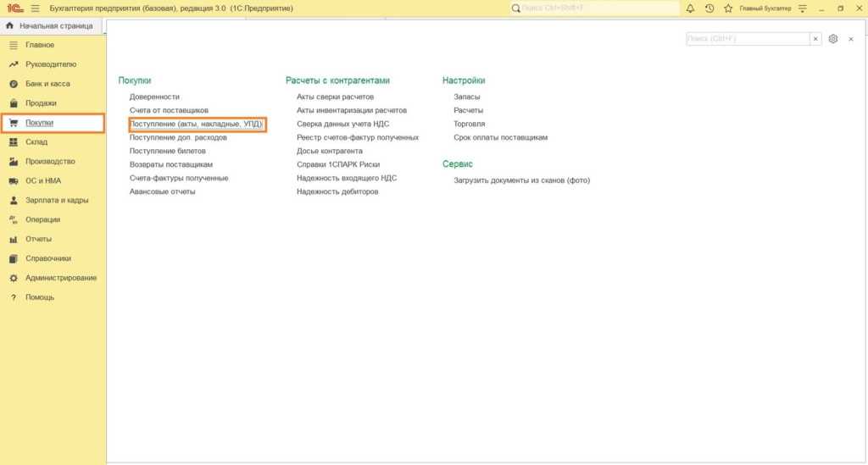This screenshot has width=868, height=465.
Task: Open Расчеты settings link
Action: pyautogui.click(x=468, y=110)
